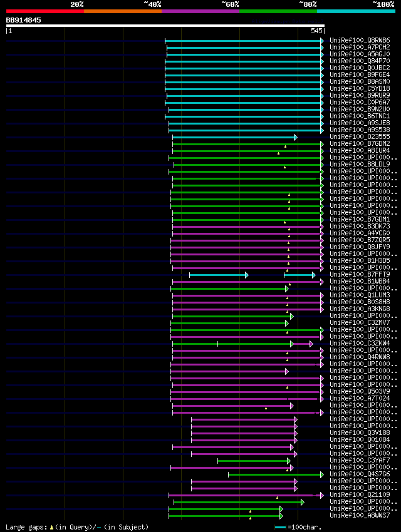Click the UniRef100_B7GDM2 label
Viewport: 401px width, 532px height.
pyautogui.click(x=360, y=143)
